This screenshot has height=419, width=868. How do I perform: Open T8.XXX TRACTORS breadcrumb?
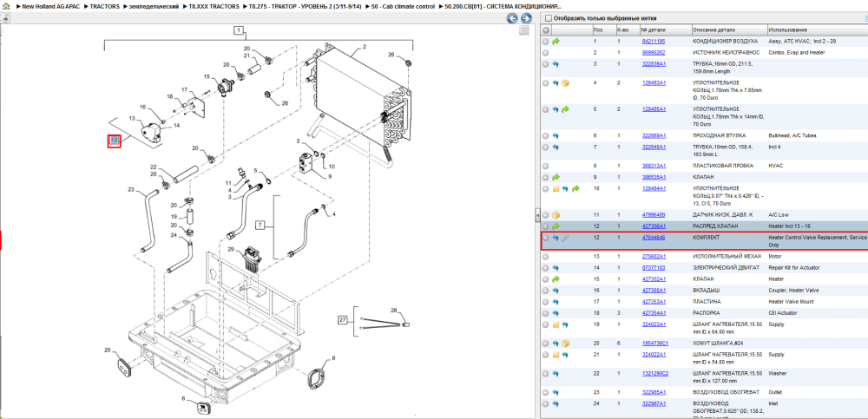(x=213, y=7)
